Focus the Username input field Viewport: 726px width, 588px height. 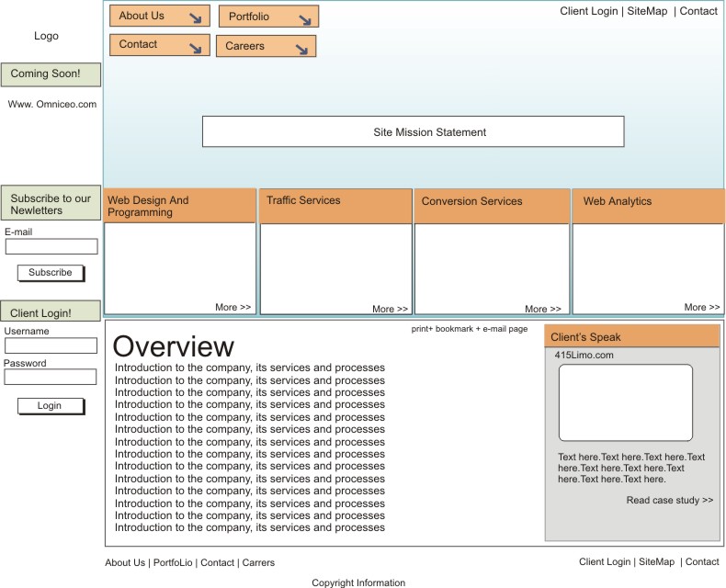[x=51, y=345]
